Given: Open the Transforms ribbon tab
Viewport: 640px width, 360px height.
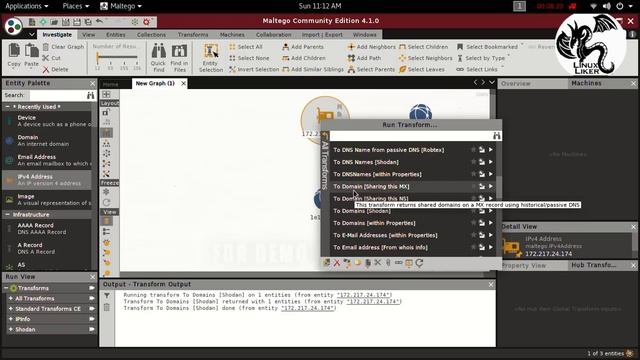Looking at the screenshot, I should pos(193,35).
